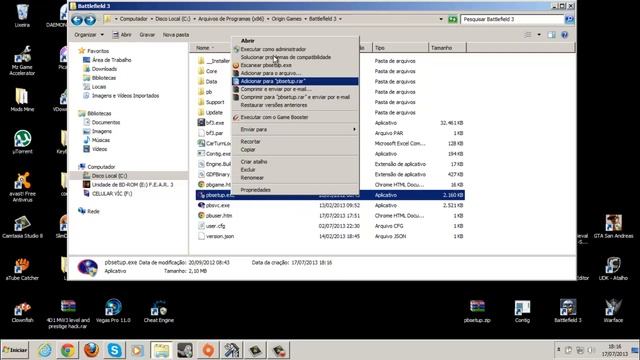
Task: Choose Adicionar para "pbsetup.rar"
Action: tap(296, 81)
